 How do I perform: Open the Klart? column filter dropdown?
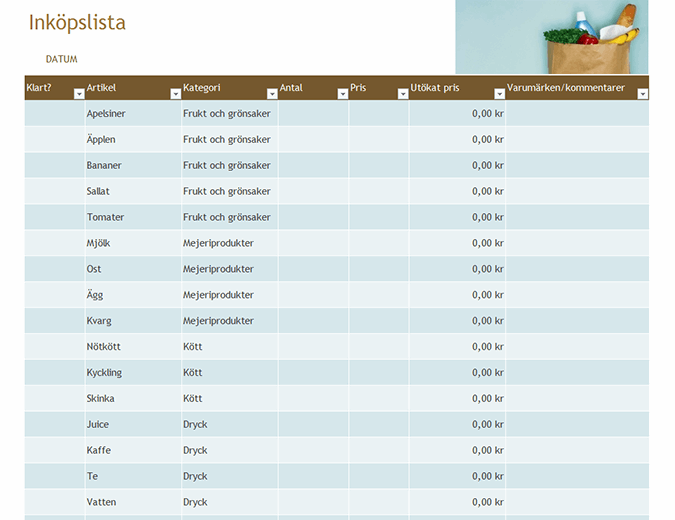(79, 93)
